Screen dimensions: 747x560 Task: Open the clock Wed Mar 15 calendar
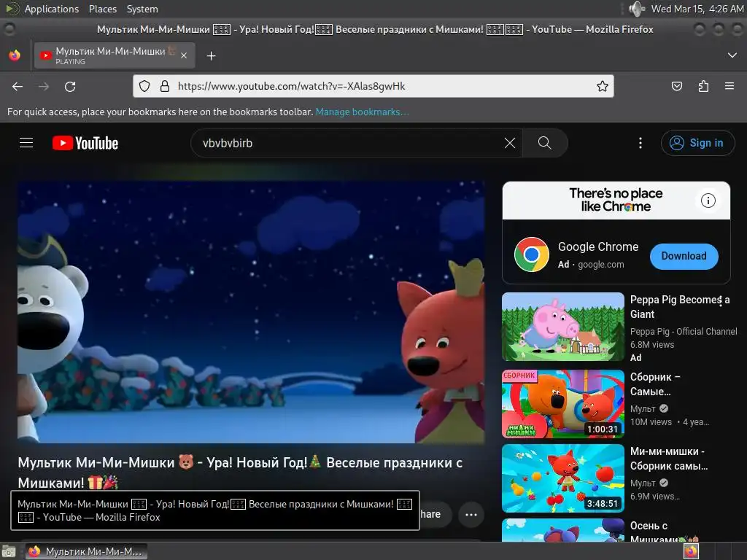click(697, 9)
